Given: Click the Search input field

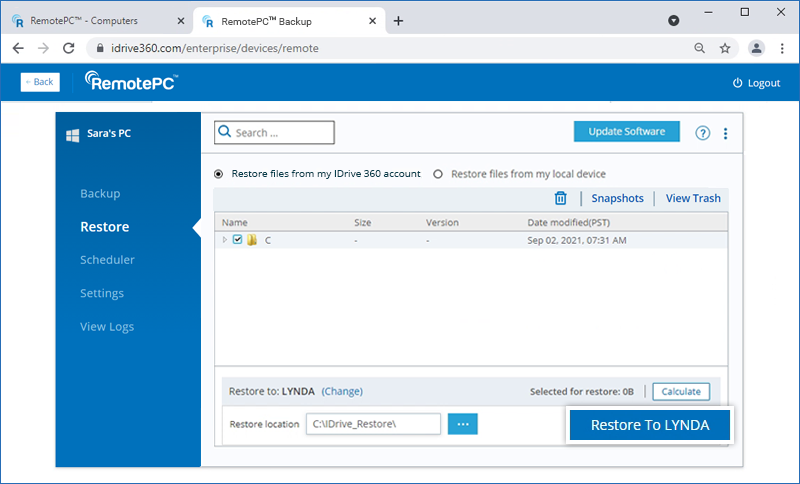Looking at the screenshot, I should pyautogui.click(x=282, y=132).
